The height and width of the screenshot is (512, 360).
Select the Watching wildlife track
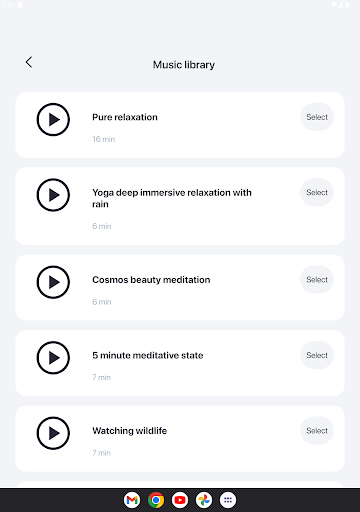pyautogui.click(x=317, y=431)
